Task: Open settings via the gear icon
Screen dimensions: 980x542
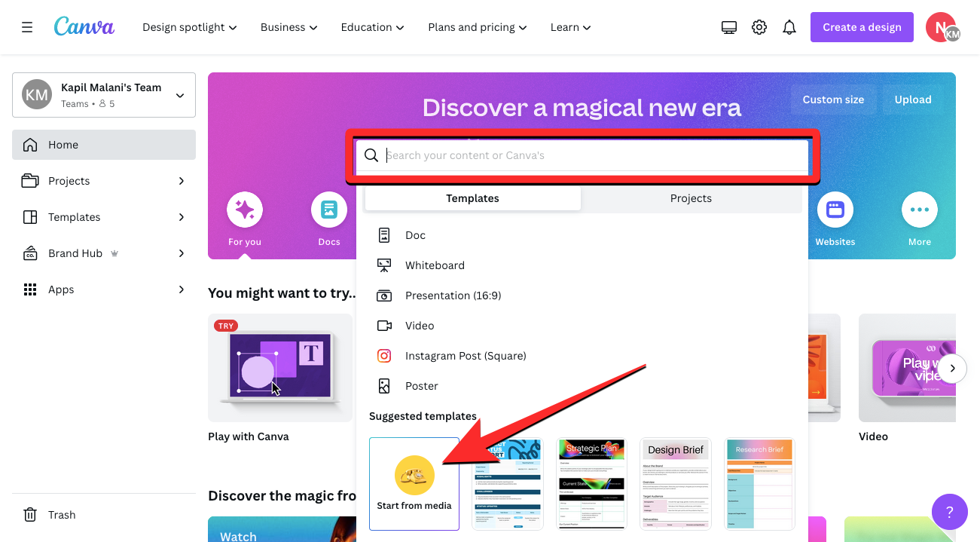Action: click(759, 27)
